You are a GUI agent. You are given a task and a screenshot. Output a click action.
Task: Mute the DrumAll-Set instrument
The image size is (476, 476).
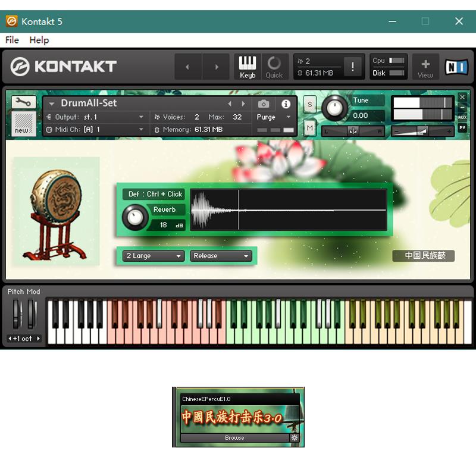coord(309,128)
